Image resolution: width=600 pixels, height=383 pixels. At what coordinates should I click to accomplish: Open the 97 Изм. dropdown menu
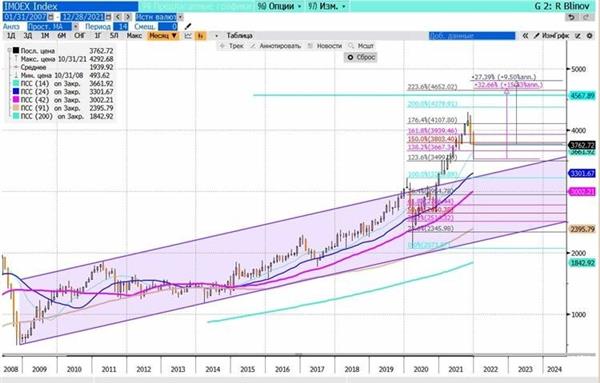tap(328, 6)
